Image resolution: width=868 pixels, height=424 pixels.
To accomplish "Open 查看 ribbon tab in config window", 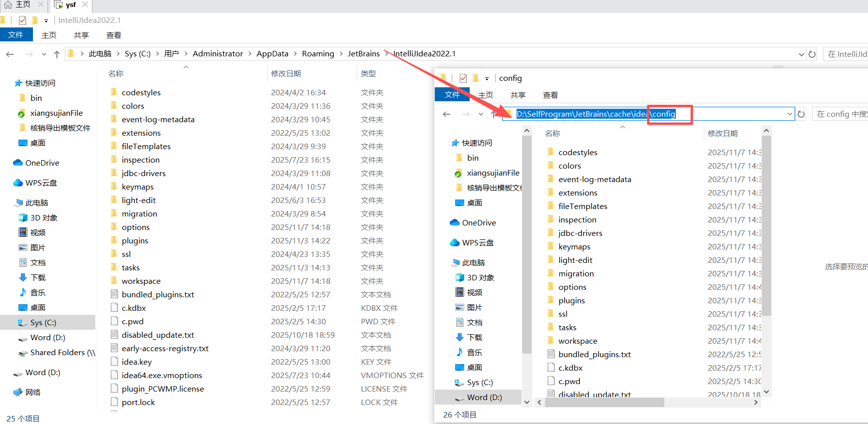I will pyautogui.click(x=551, y=95).
